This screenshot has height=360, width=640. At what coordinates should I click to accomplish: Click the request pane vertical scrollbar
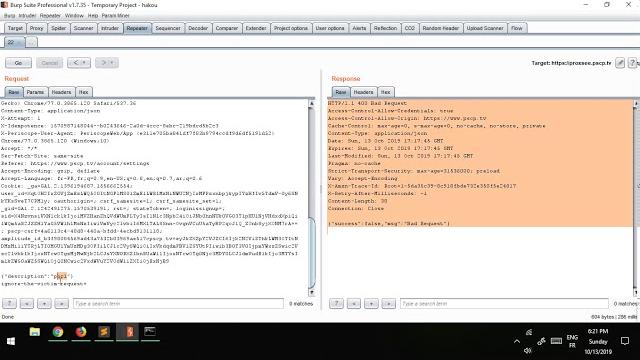point(312,253)
